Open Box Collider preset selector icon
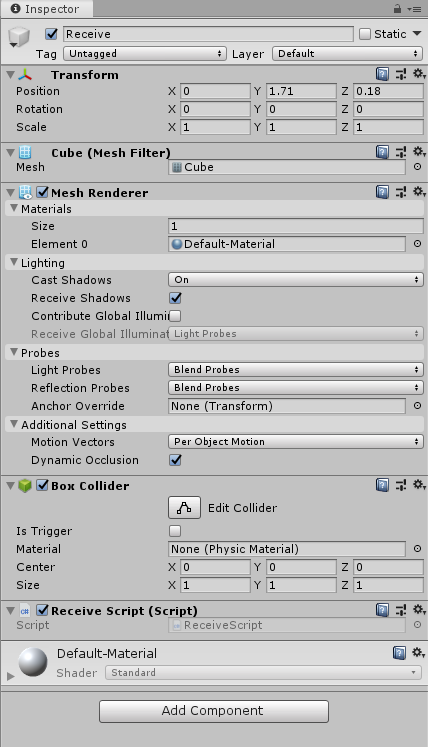This screenshot has width=428, height=747. (x=401, y=485)
